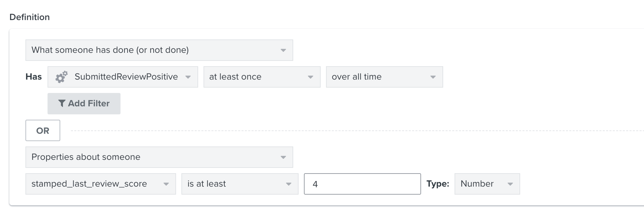The width and height of the screenshot is (644, 210).
Task: Expand the 'Properties about someone' dropdown
Action: click(159, 157)
